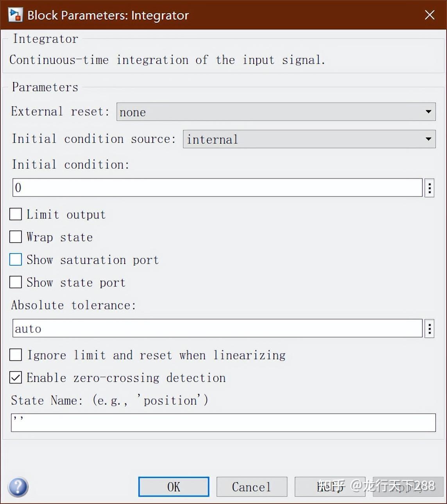This screenshot has width=447, height=504.
Task: Expand Initial condition source dropdown
Action: pos(309,139)
